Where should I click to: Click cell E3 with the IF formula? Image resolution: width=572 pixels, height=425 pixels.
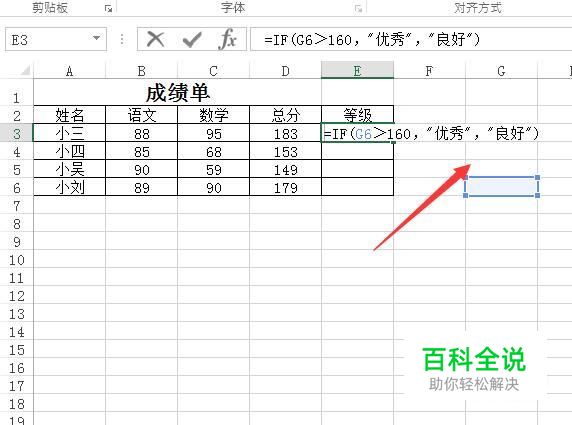click(357, 133)
